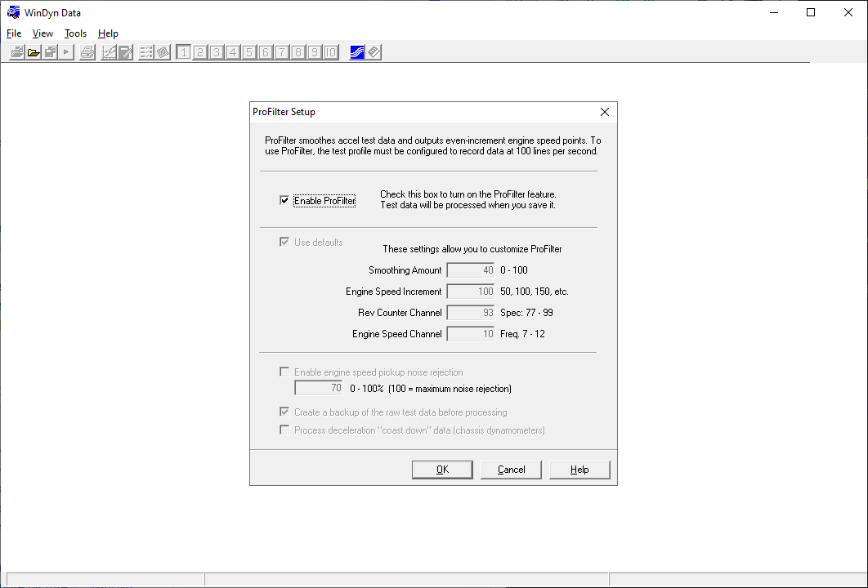The image size is (868, 588).
Task: Select page 4 toolbar button
Action: [x=232, y=52]
